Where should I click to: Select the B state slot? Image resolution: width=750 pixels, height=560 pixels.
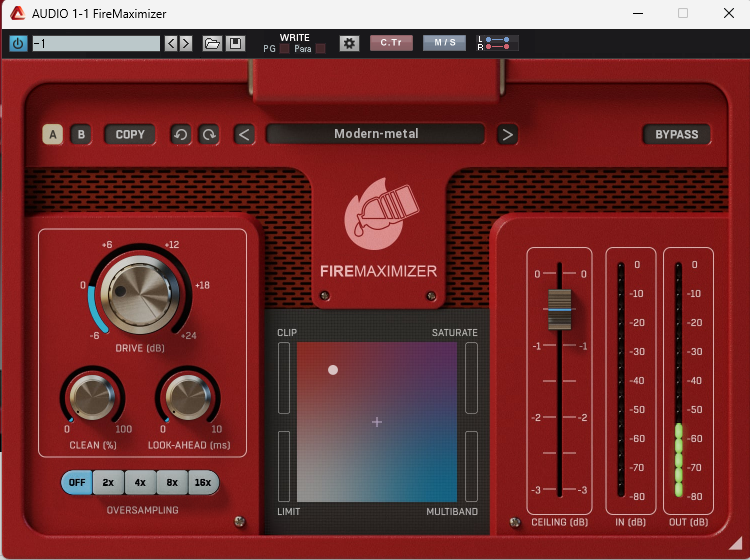tap(81, 134)
